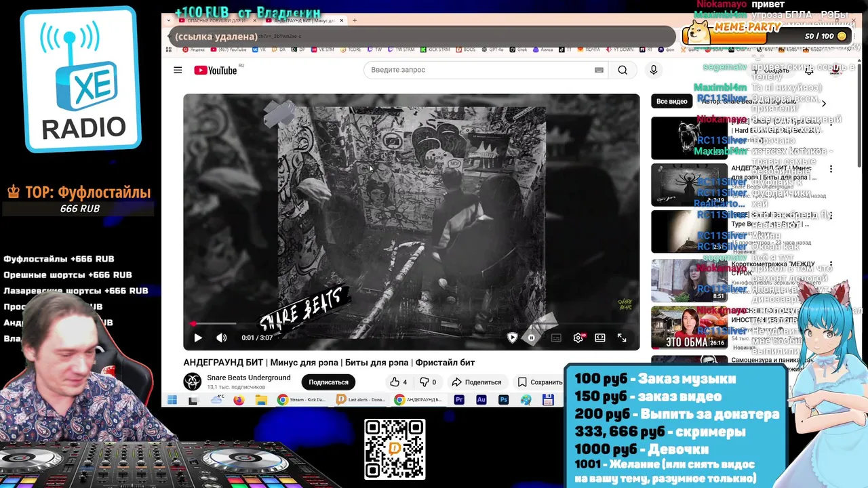Like the video with thumbs-up button

point(399,382)
